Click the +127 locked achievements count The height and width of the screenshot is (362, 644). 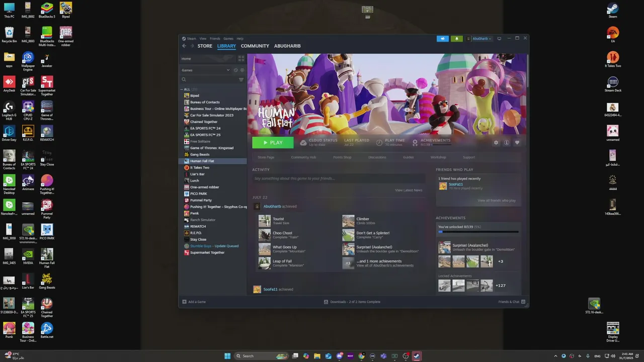point(501,286)
